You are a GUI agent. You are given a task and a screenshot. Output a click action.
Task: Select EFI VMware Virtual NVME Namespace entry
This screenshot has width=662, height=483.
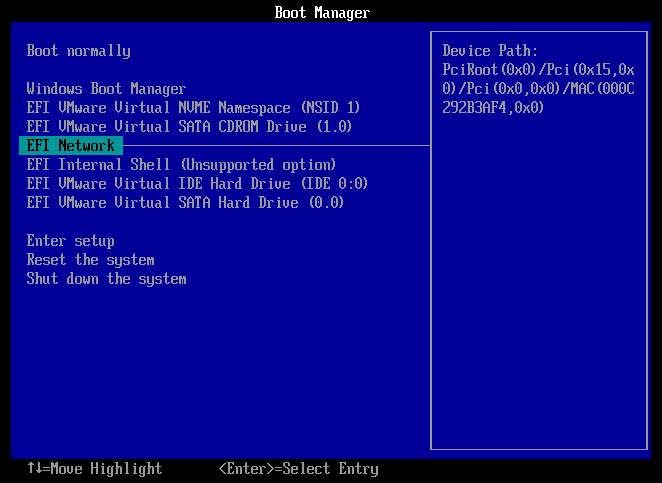[193, 108]
